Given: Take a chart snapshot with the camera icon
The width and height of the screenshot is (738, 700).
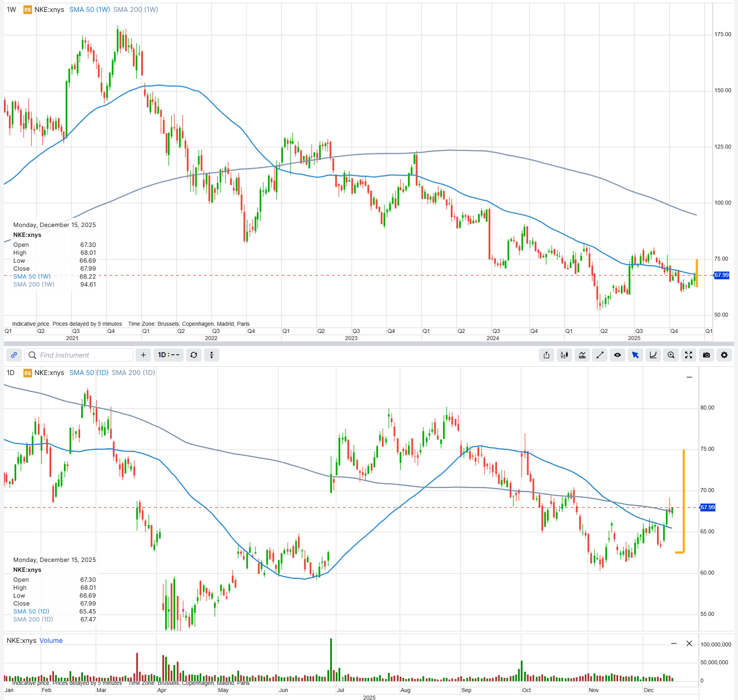Looking at the screenshot, I should pyautogui.click(x=706, y=355).
